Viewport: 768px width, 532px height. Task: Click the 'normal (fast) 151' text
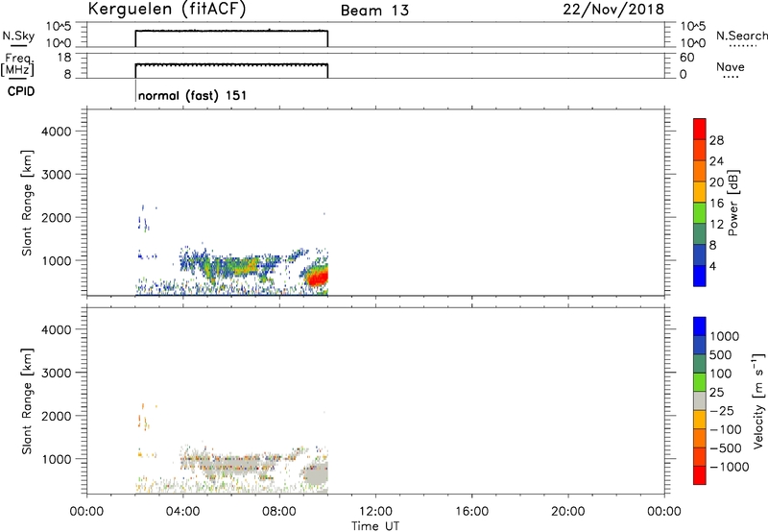point(192,95)
